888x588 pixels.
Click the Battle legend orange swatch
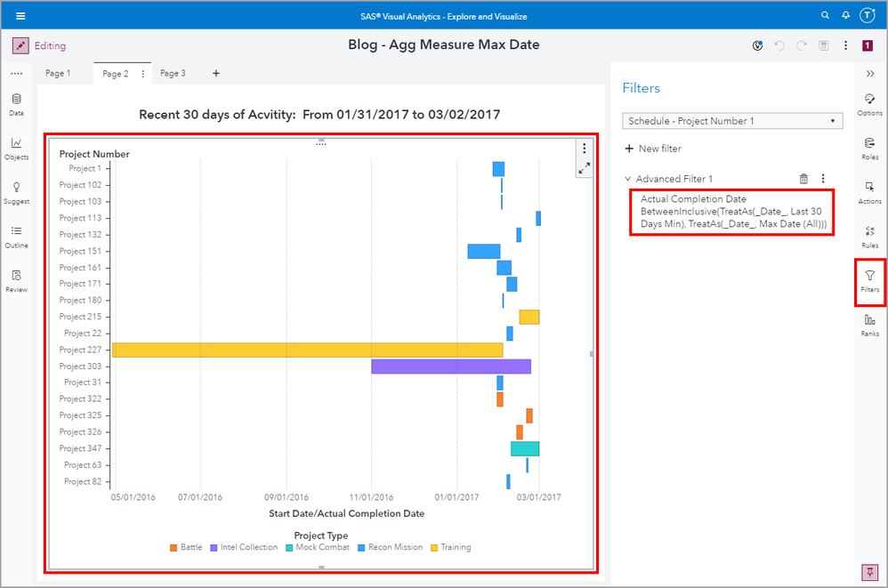pos(174,548)
